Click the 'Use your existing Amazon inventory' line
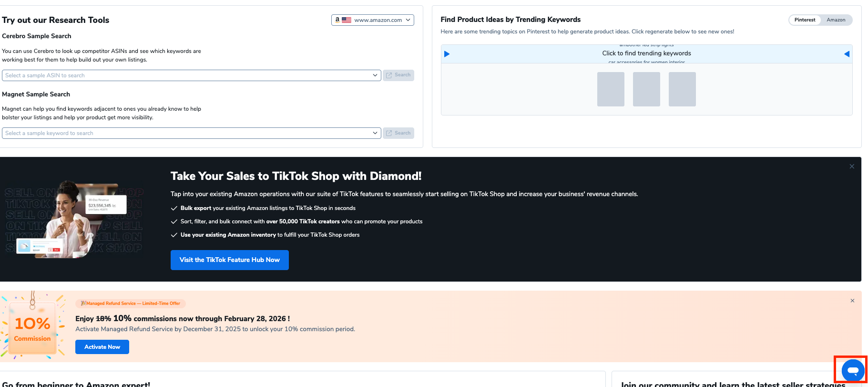Screen dimensions: 868x387 coord(265,235)
